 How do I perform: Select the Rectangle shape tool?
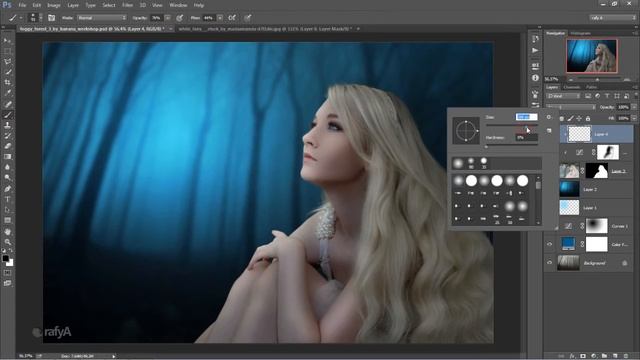(x=7, y=220)
